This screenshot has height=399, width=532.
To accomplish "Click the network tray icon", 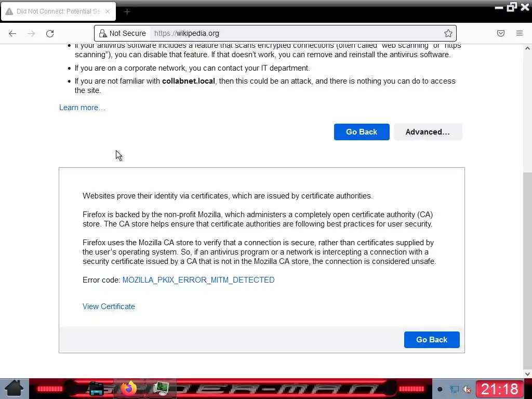I will tap(454, 389).
